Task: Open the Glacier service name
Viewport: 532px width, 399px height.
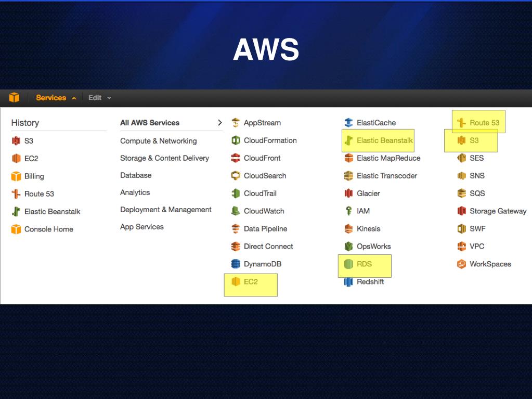Action: 368,193
